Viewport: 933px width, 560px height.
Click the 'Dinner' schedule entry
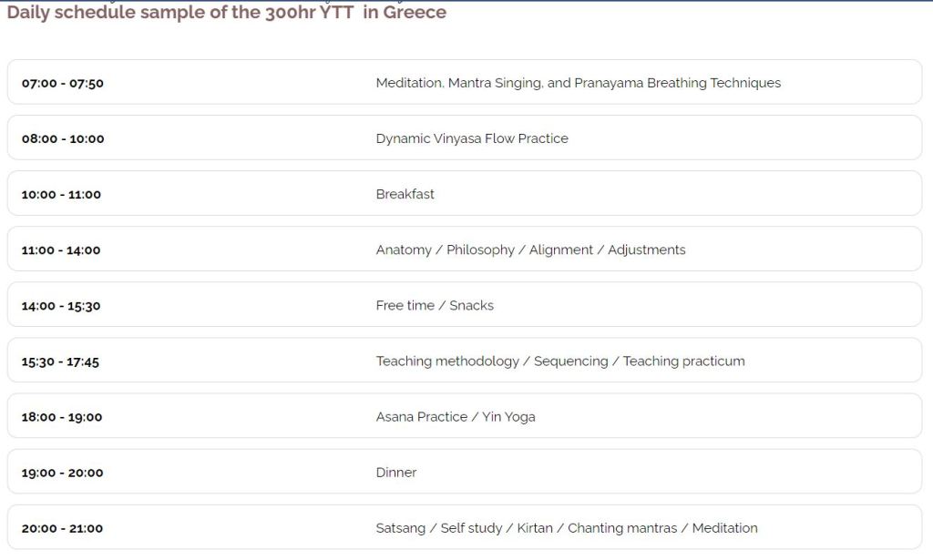pos(395,472)
